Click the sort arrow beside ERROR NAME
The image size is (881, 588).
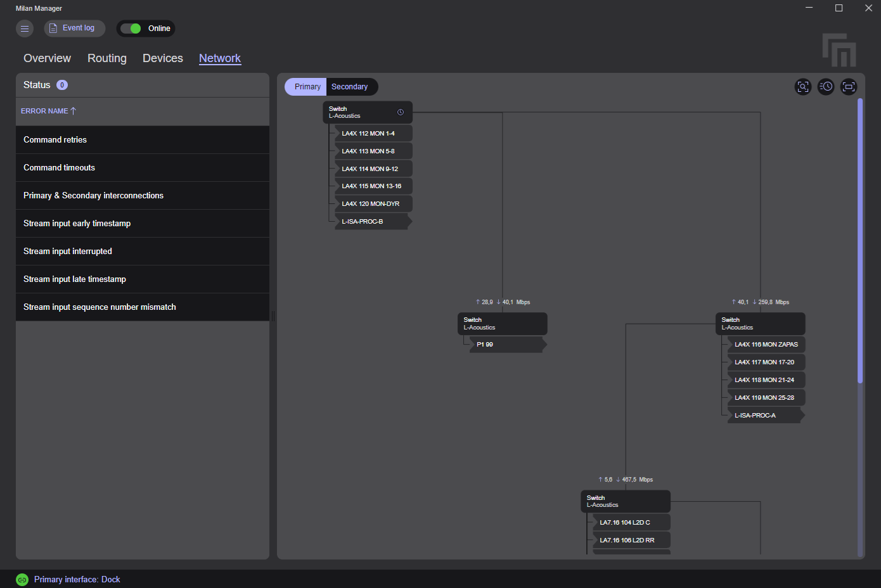pyautogui.click(x=74, y=111)
